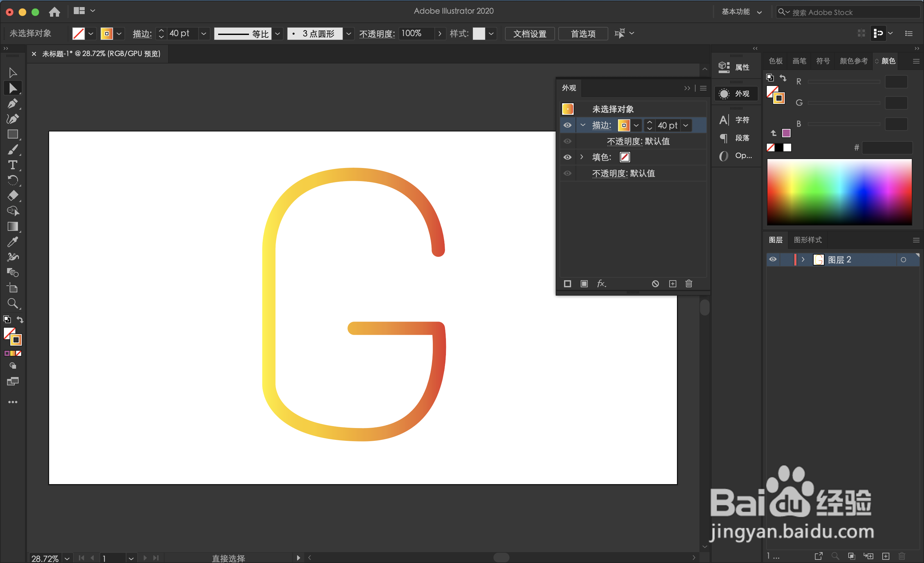Hide the 填色 attribute in the Appearance panel
The height and width of the screenshot is (563, 924).
click(x=567, y=157)
